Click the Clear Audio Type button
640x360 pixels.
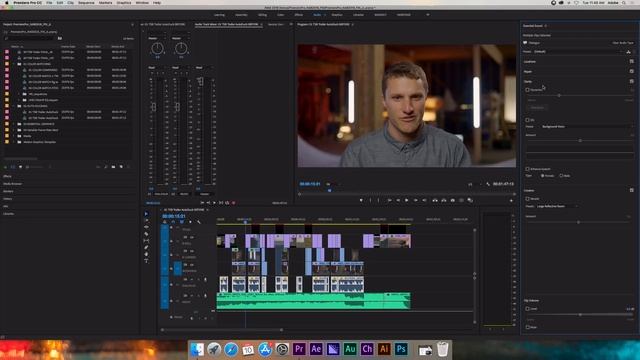tap(623, 43)
